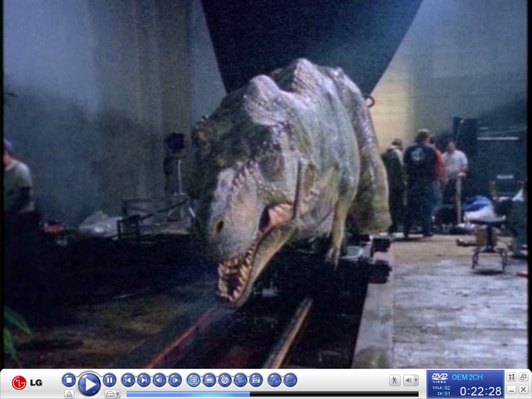Jump to the previous chapter
The image size is (532, 399).
(x=128, y=380)
